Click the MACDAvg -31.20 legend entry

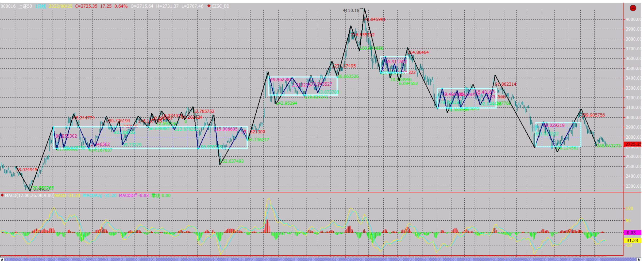click(100, 196)
